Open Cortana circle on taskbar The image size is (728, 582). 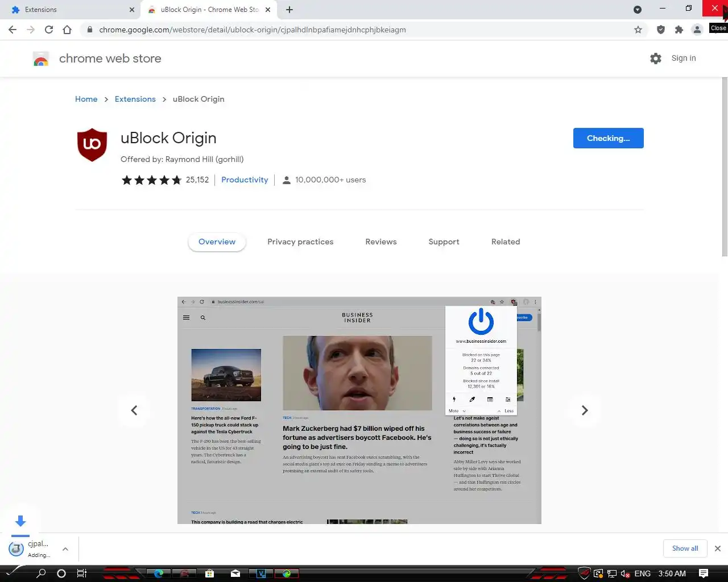coord(61,573)
